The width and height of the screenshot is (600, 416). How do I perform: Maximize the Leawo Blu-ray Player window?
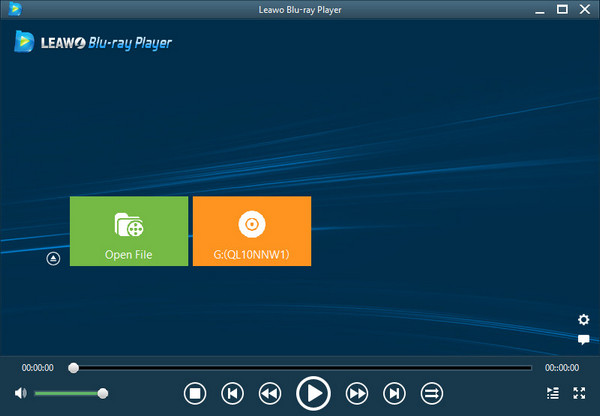pyautogui.click(x=562, y=9)
